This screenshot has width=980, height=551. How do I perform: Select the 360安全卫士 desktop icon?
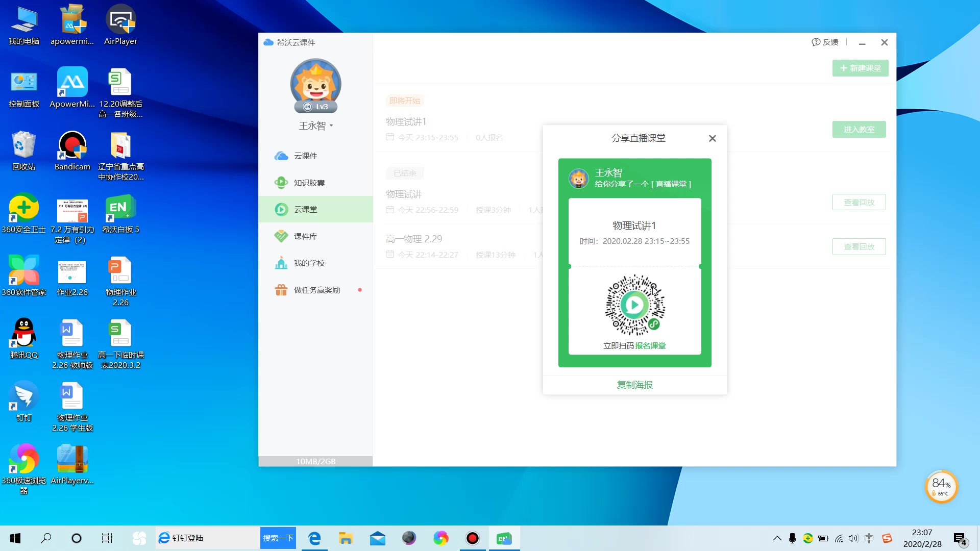pyautogui.click(x=24, y=214)
